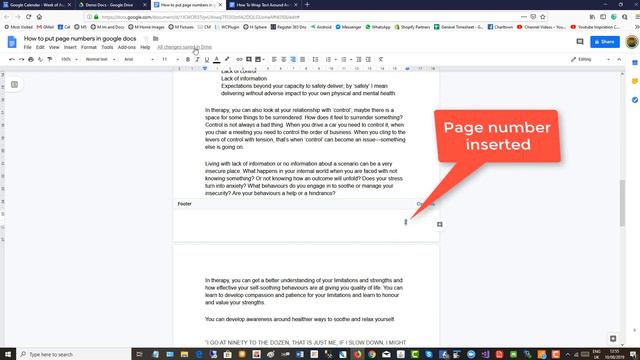Increase the indent level
This screenshot has width=640, height=360.
pos(368,60)
